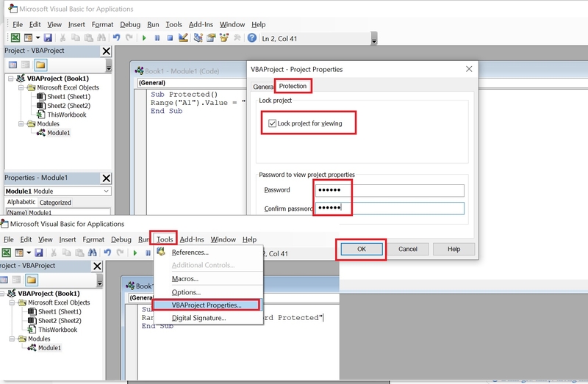Select Module1 in upper project tree

pyautogui.click(x=59, y=133)
